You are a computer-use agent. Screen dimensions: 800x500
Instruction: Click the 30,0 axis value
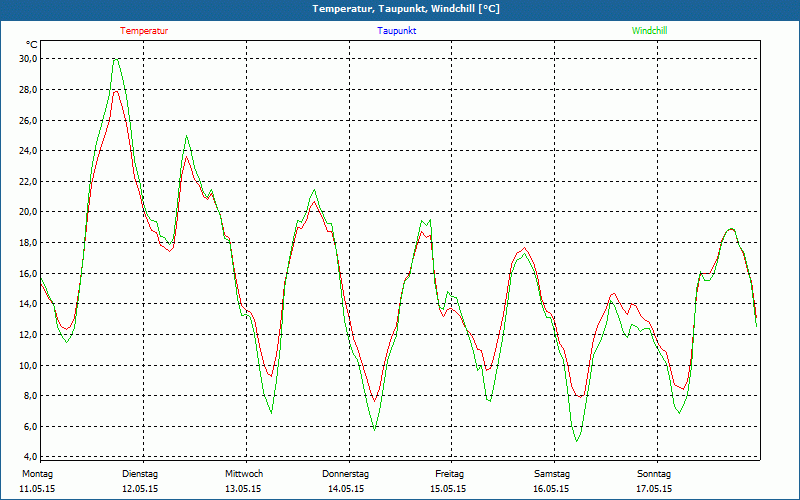point(28,59)
